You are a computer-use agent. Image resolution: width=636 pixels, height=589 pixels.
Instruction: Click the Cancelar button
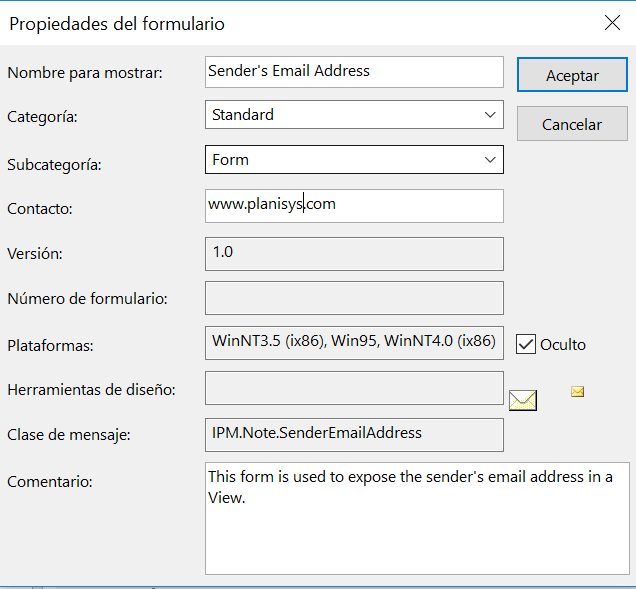coord(572,124)
